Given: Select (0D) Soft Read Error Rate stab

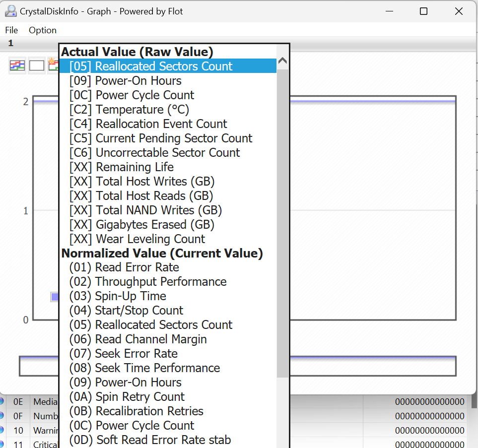Looking at the screenshot, I should (x=168, y=440).
